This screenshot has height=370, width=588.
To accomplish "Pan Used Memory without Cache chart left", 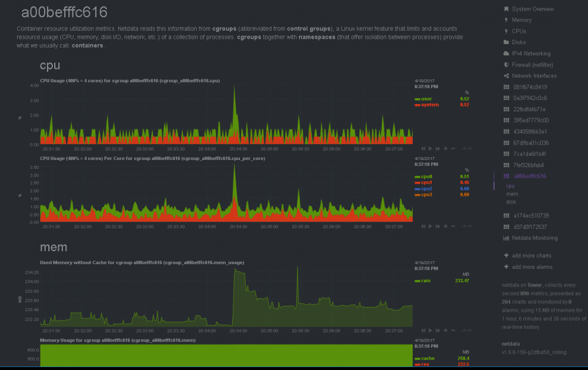I will [423, 331].
